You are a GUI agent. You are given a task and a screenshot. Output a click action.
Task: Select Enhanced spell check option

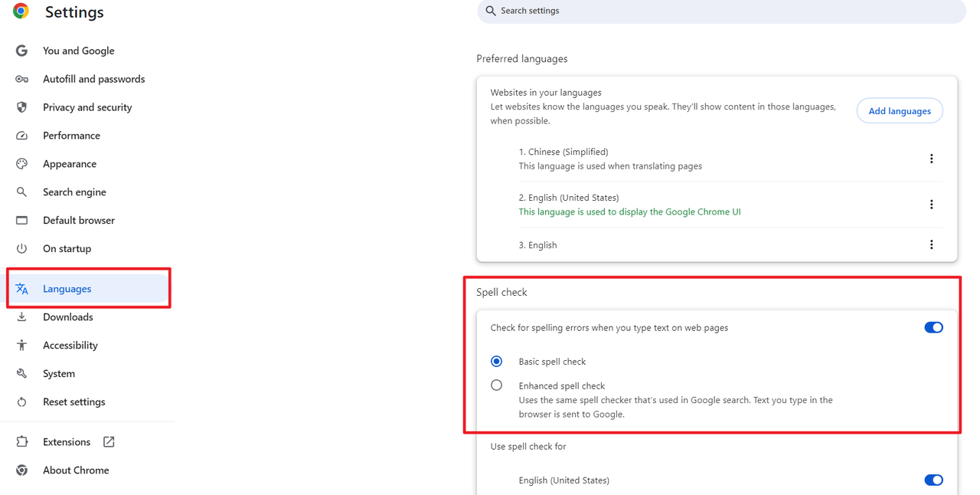tap(497, 385)
